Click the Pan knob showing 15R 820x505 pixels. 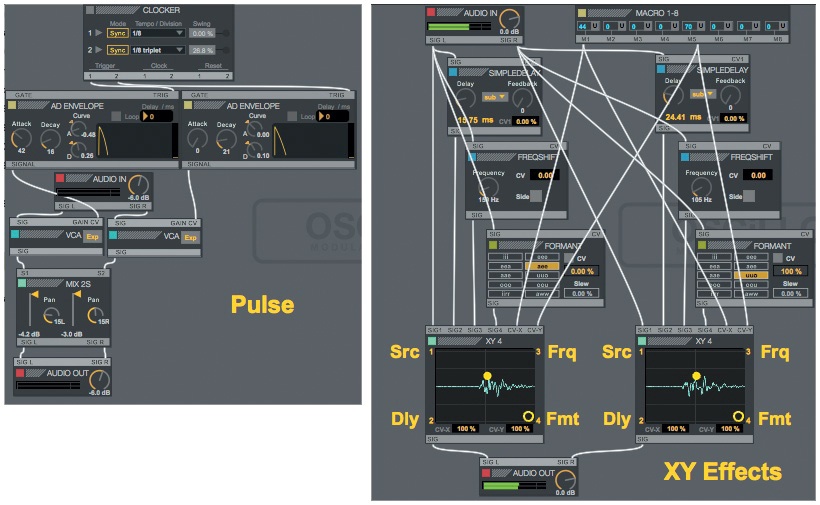pyautogui.click(x=95, y=315)
